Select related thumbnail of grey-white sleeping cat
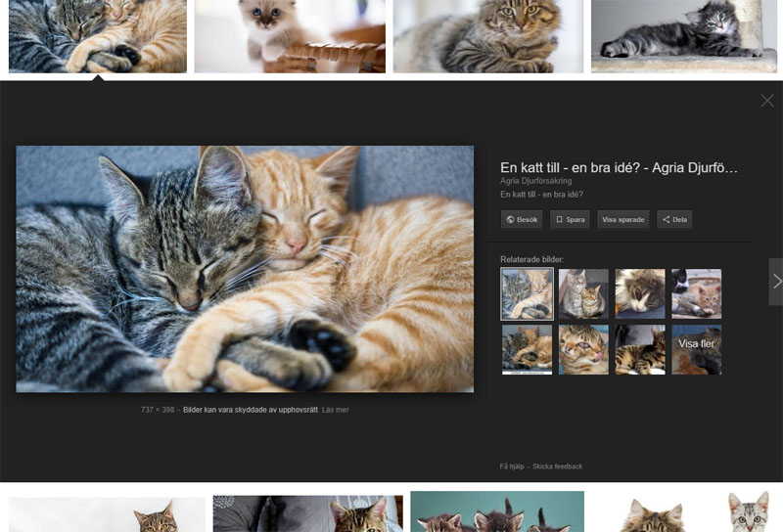 click(x=640, y=294)
